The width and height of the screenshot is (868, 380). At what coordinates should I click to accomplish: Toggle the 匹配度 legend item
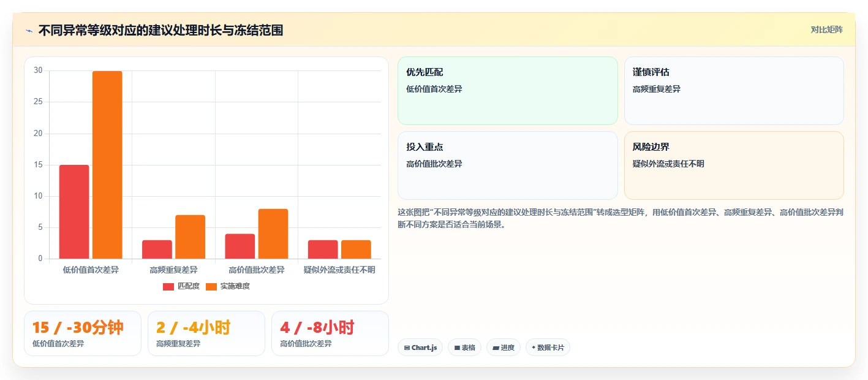point(181,286)
